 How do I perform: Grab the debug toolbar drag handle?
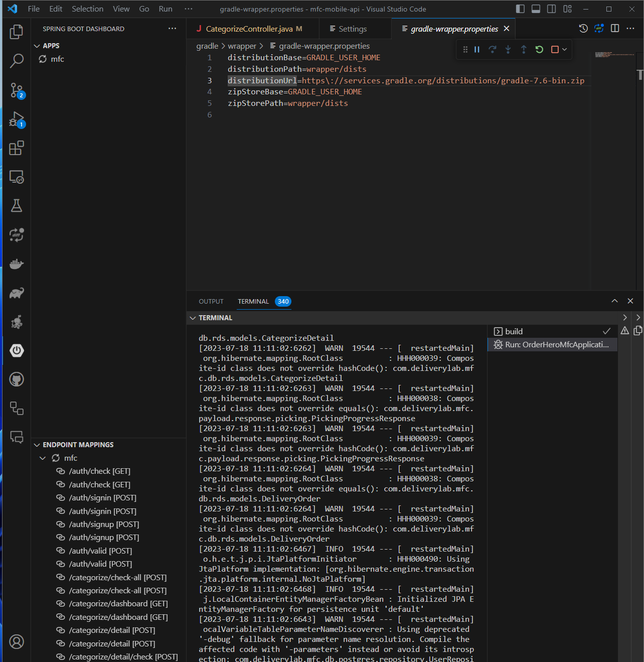pyautogui.click(x=465, y=49)
